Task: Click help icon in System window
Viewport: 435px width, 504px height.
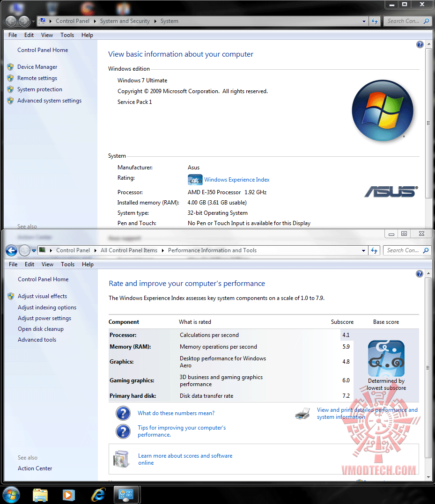Action: (420, 44)
